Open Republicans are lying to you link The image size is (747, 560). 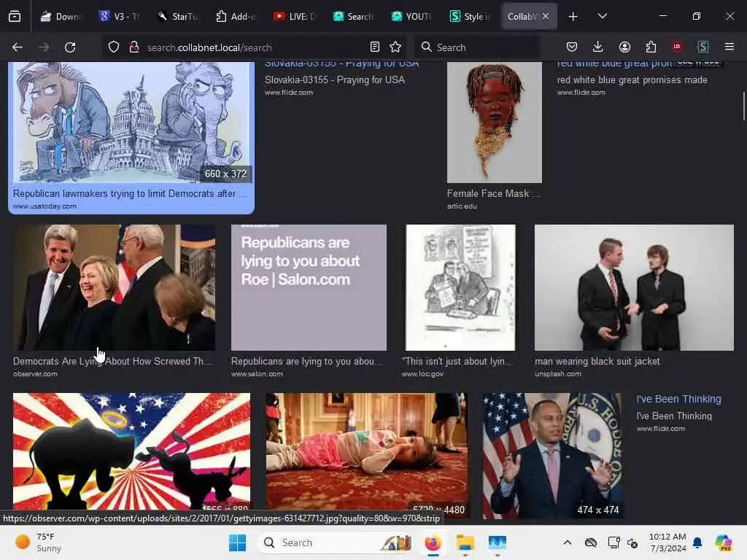(x=306, y=361)
